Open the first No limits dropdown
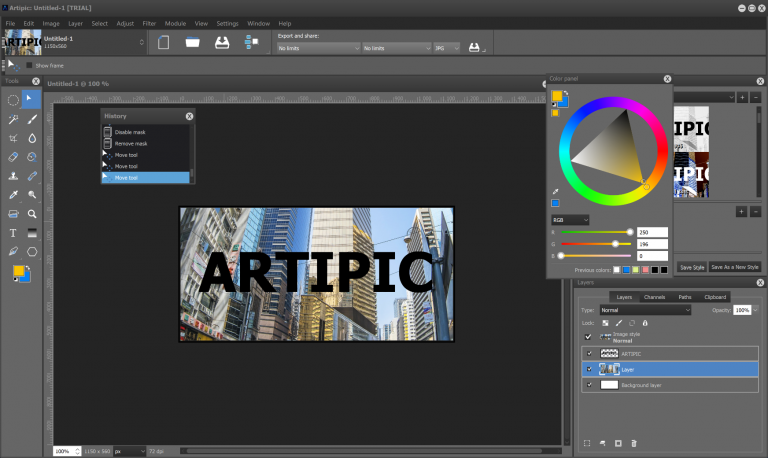Screen dimensions: 768x458 [x=318, y=48]
